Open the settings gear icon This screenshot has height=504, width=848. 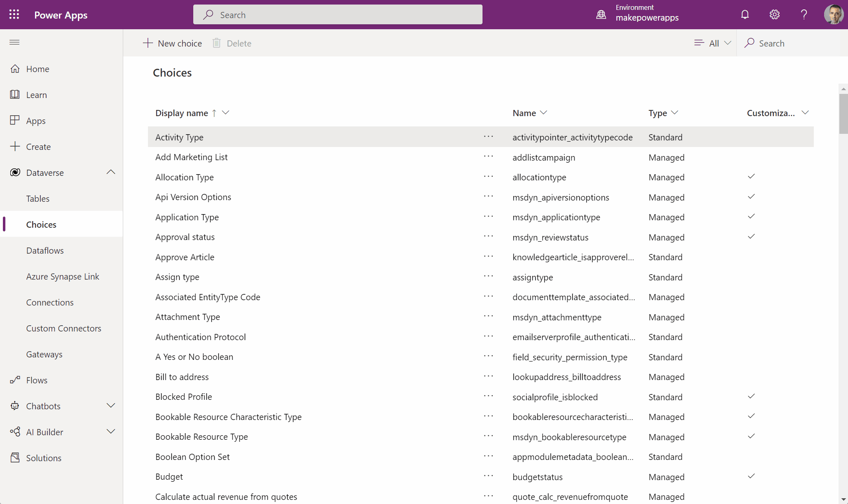pyautogui.click(x=774, y=14)
